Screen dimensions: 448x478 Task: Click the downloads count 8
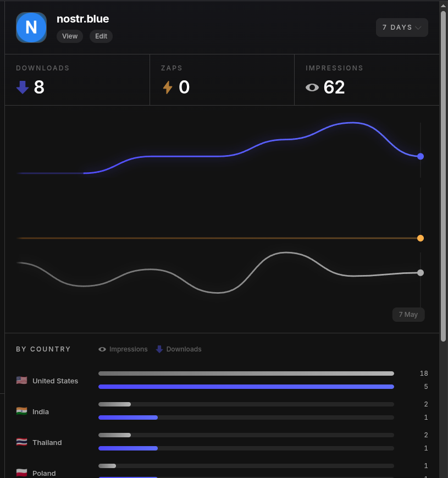(39, 87)
